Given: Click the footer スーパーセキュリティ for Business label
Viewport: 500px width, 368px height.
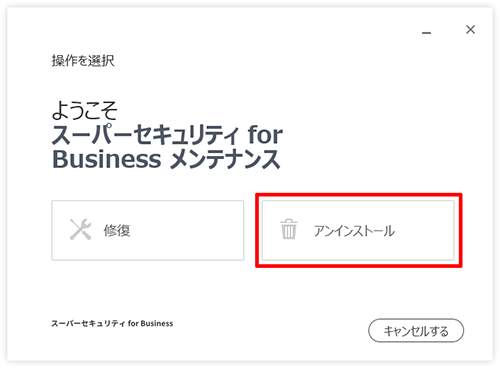Looking at the screenshot, I should 112,323.
